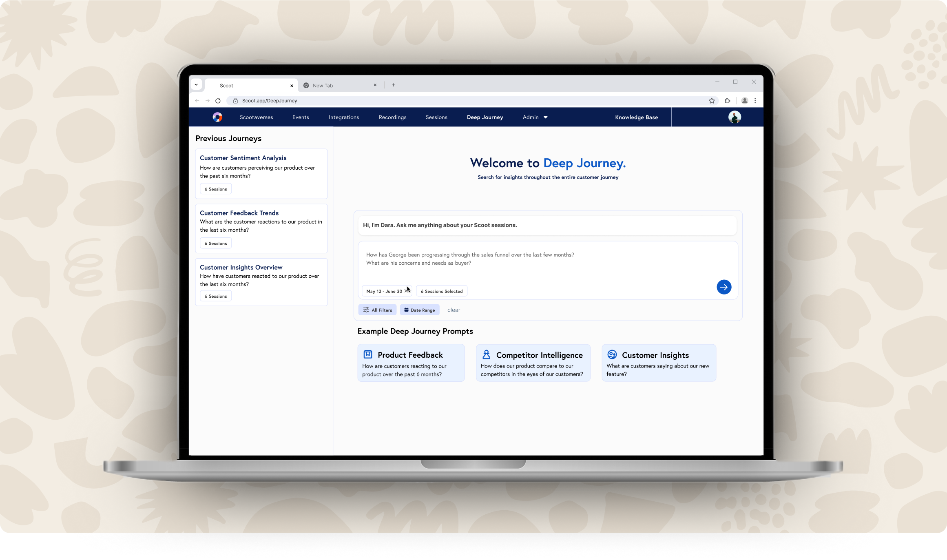Screen dimensions: 947x560
Task: Click the blue arrow submit button
Action: [724, 287]
